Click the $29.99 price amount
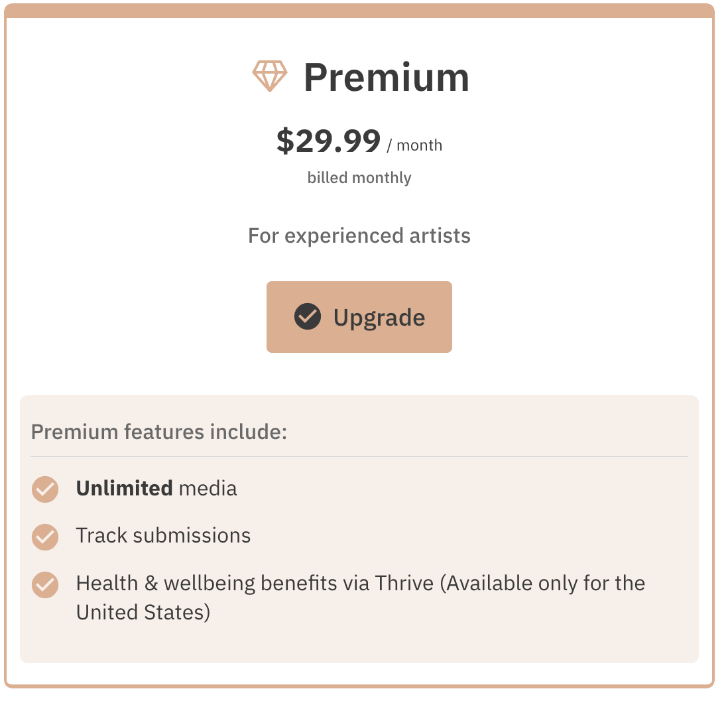This screenshot has height=703, width=728. coord(328,141)
